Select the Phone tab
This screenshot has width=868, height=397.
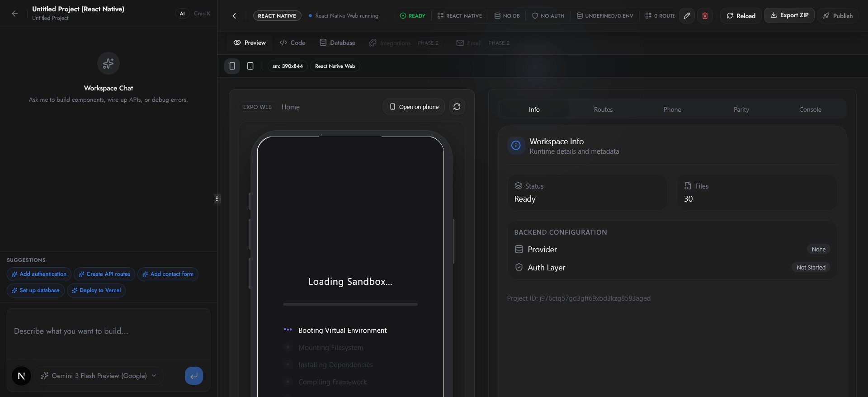click(x=672, y=109)
